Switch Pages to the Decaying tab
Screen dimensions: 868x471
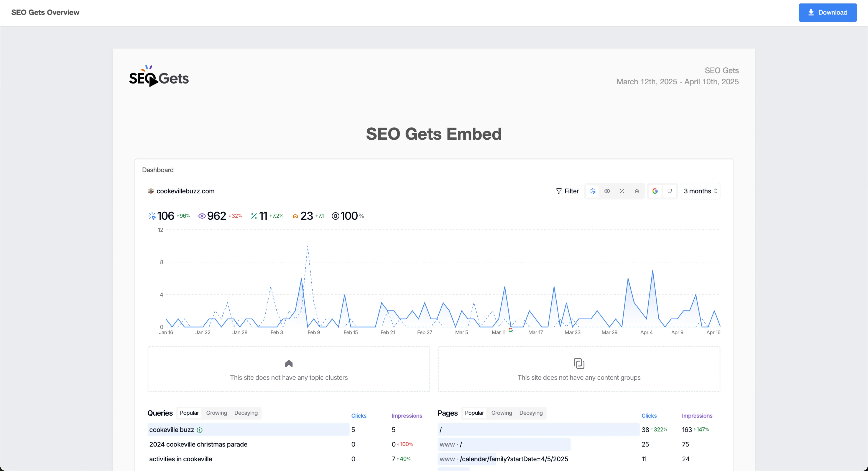[531, 413]
